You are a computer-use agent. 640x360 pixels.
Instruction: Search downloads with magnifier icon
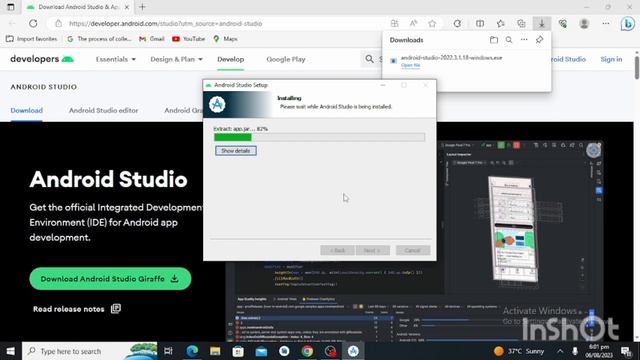tap(509, 40)
